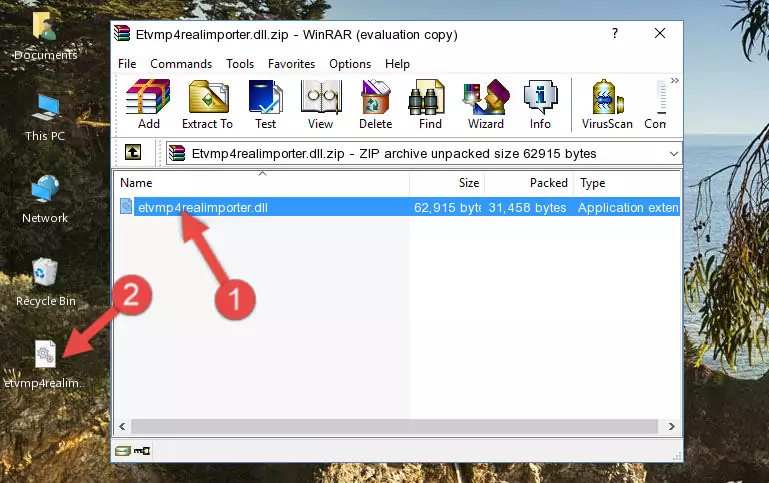Click the key password status bar icon
This screenshot has height=483, width=769.
[x=142, y=451]
